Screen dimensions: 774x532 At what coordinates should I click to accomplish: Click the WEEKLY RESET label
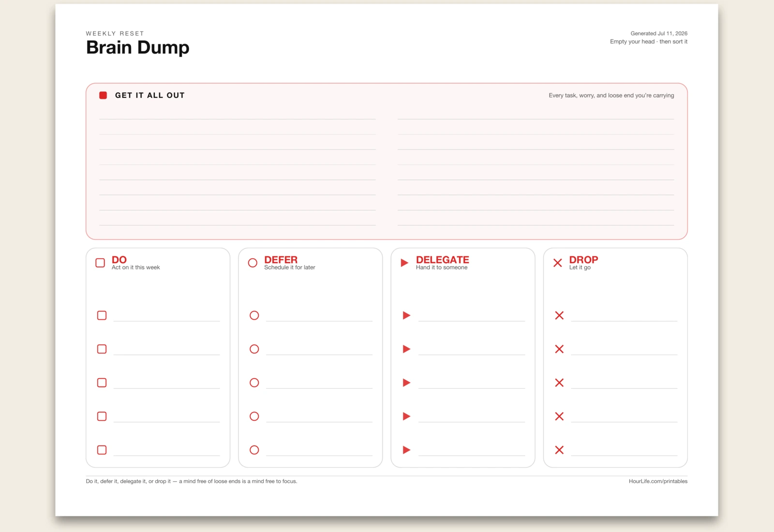pyautogui.click(x=115, y=33)
